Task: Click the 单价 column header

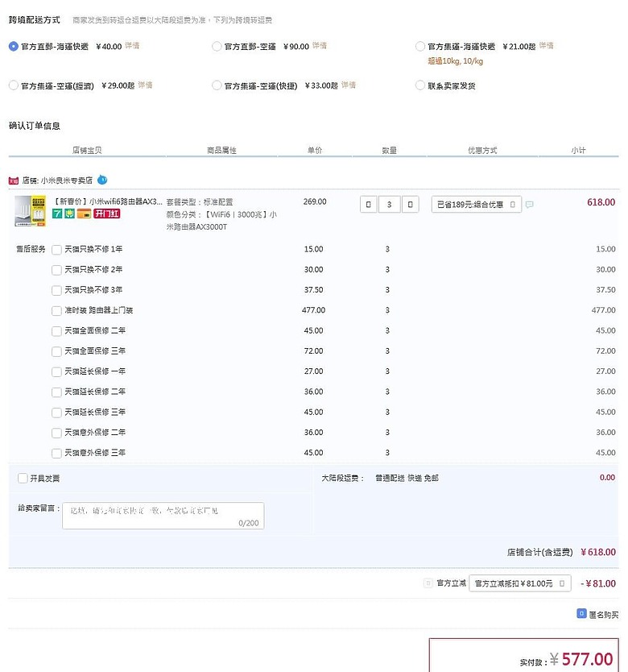Action: tap(315, 151)
